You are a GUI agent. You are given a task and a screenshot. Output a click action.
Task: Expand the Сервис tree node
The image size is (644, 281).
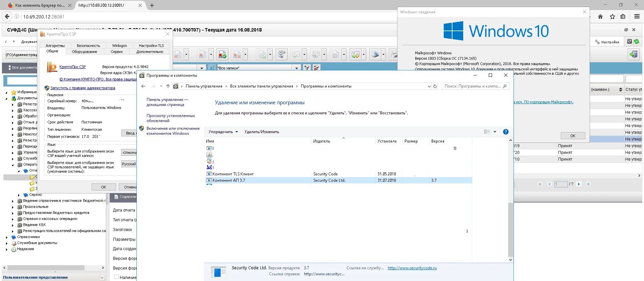19,195
